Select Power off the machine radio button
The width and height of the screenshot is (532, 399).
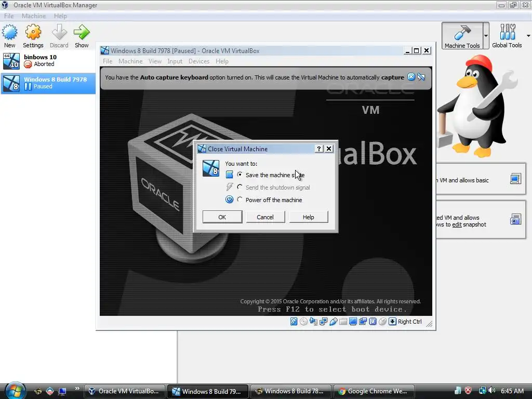tap(240, 199)
